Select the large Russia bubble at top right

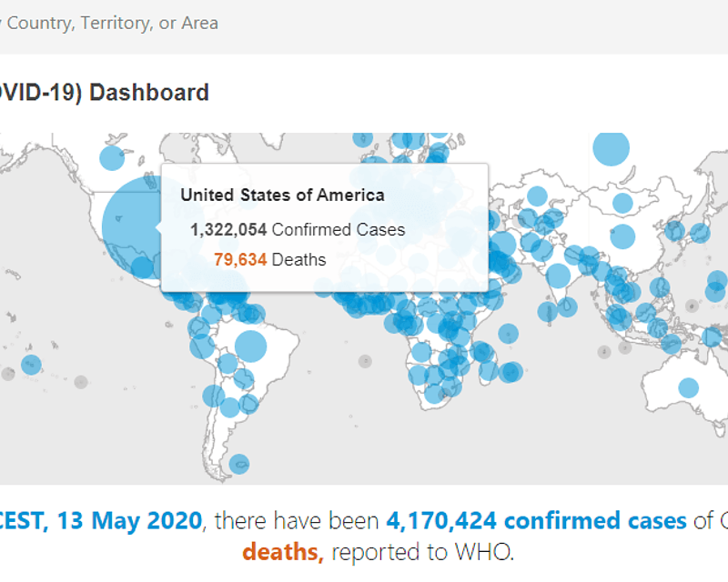click(x=611, y=148)
